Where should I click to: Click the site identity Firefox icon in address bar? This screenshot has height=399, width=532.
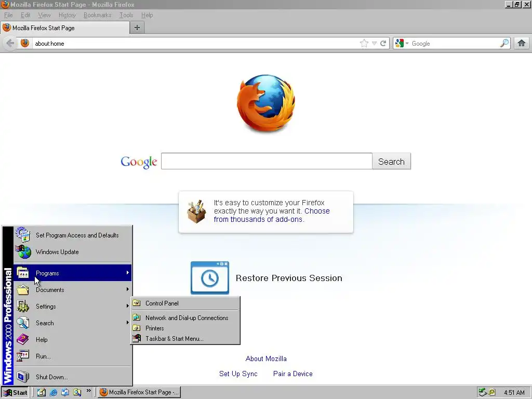pyautogui.click(x=25, y=43)
